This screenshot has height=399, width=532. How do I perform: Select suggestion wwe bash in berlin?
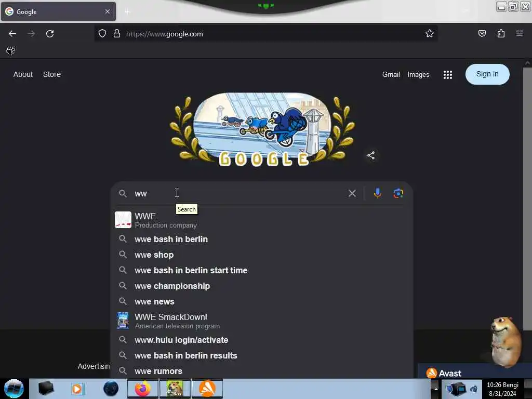click(x=261, y=239)
